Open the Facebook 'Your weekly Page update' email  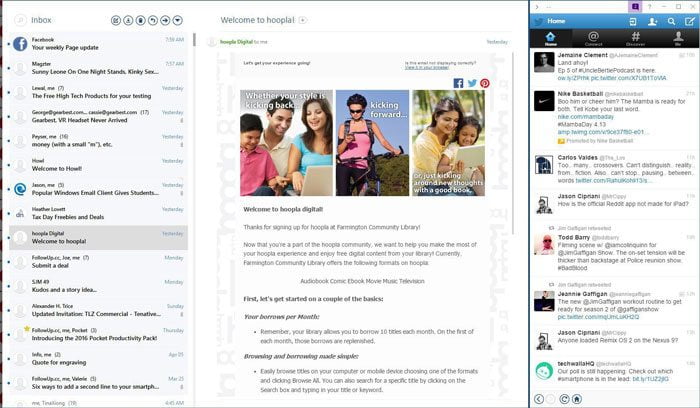(x=98, y=44)
